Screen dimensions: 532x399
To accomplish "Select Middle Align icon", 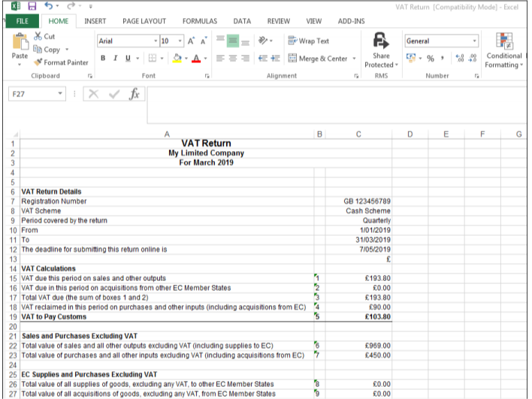I will (x=233, y=41).
